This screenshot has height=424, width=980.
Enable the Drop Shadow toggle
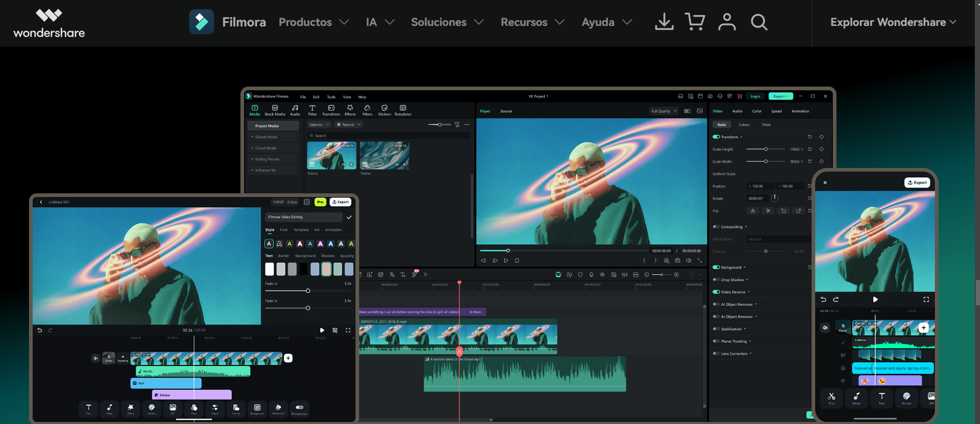(716, 279)
